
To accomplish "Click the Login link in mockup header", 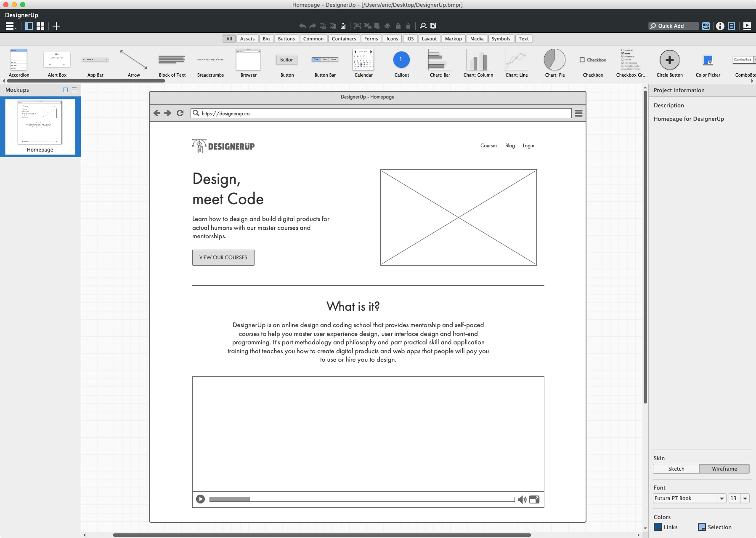I will click(x=528, y=146).
